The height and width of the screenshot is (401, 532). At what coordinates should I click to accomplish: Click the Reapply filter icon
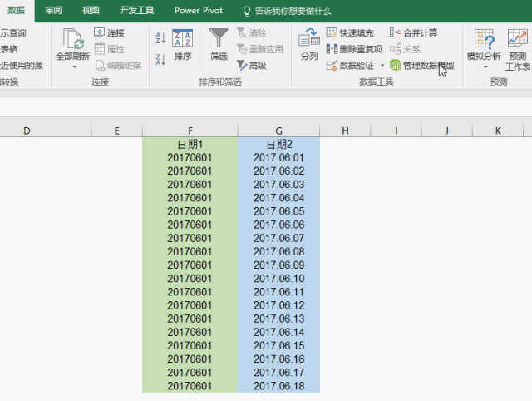pos(242,49)
